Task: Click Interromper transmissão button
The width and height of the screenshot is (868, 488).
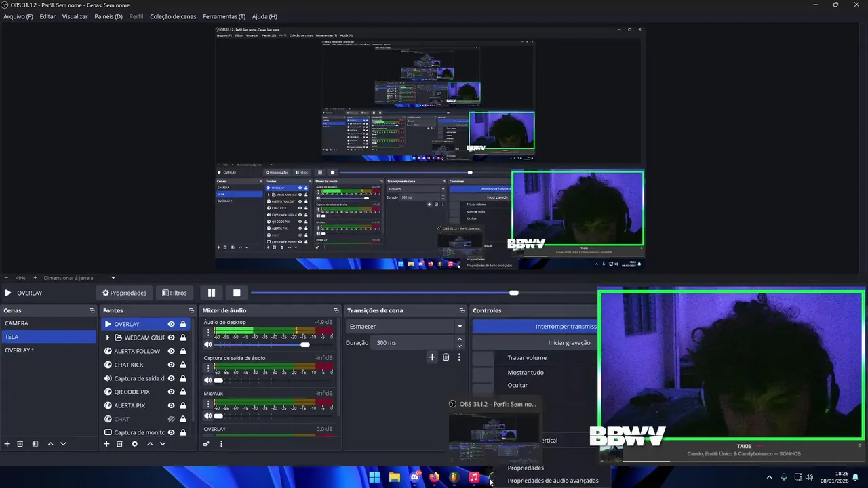Action: pyautogui.click(x=535, y=326)
